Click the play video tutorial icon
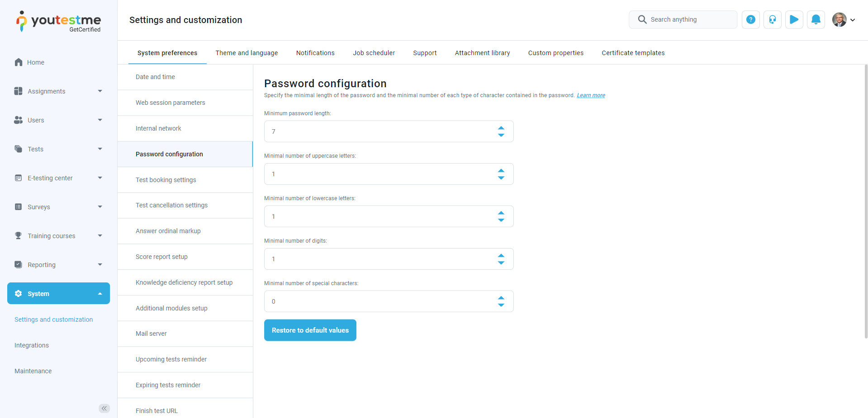Image resolution: width=868 pixels, height=418 pixels. click(794, 19)
